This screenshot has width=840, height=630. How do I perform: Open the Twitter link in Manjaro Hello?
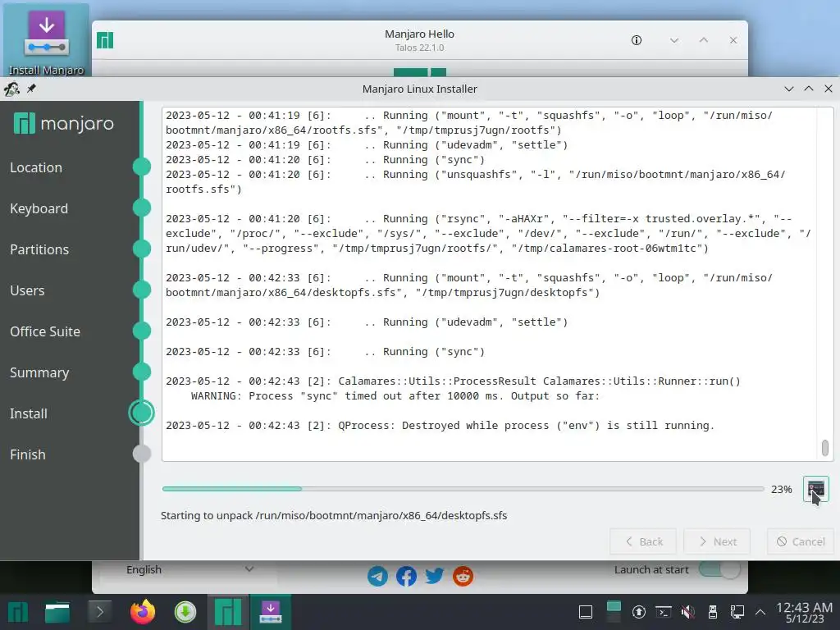coord(435,577)
